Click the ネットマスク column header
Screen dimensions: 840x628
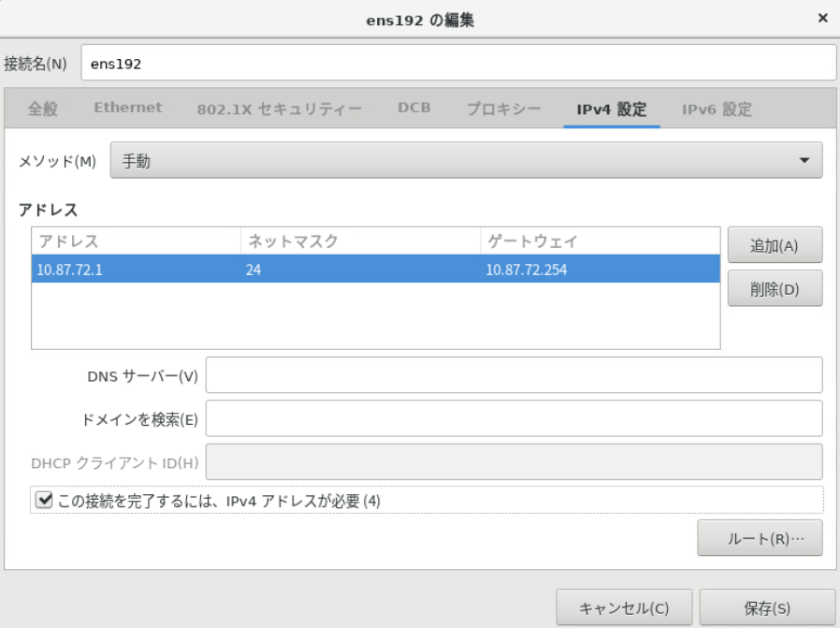coord(360,241)
